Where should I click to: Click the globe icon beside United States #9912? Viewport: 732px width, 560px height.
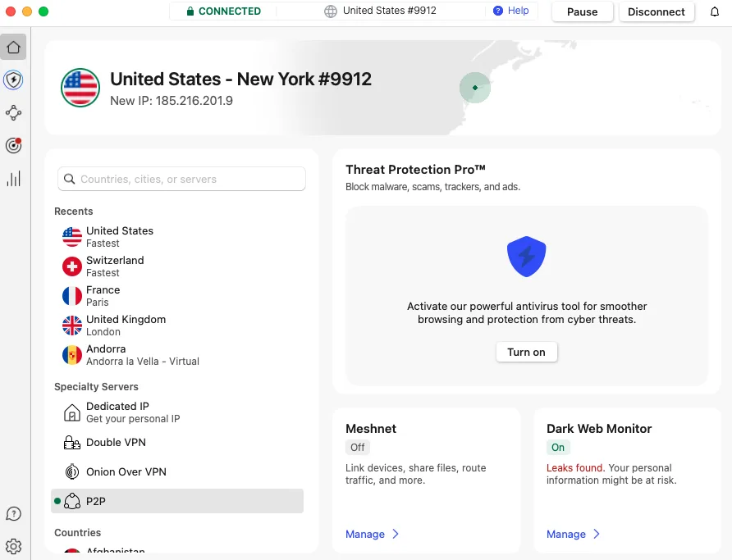(x=331, y=11)
